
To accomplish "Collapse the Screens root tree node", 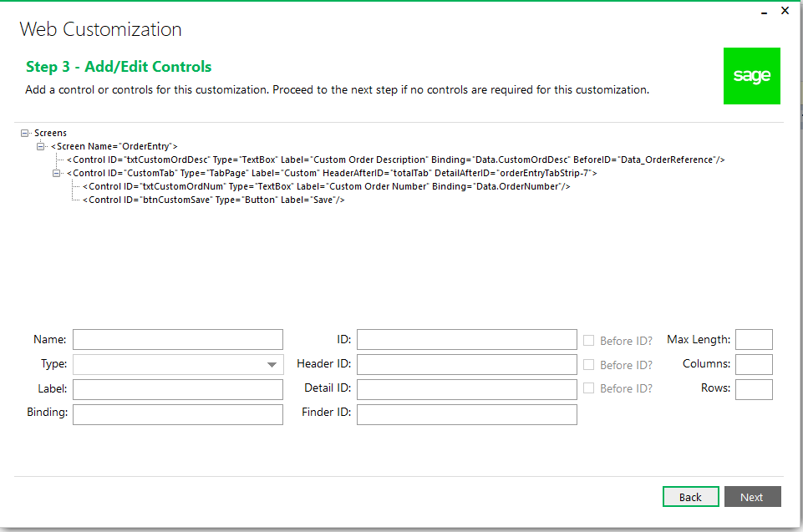I will [24, 133].
